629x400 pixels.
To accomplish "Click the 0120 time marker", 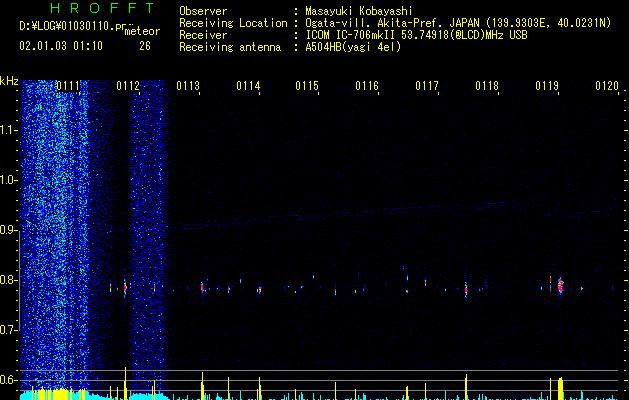I will click(607, 86).
